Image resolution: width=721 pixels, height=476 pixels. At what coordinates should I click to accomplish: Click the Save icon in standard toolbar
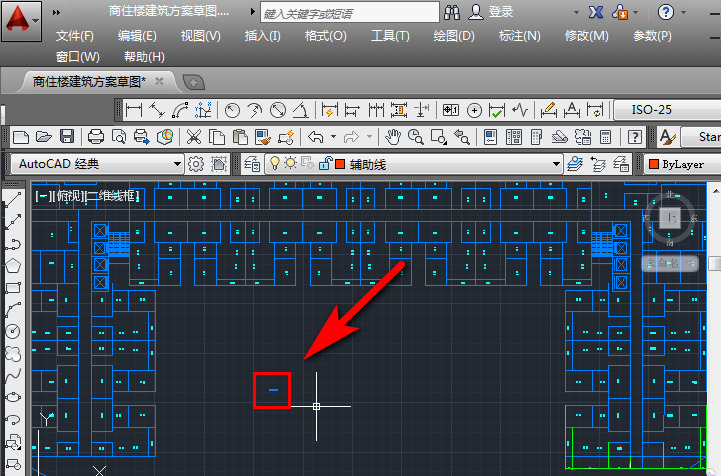click(67, 137)
